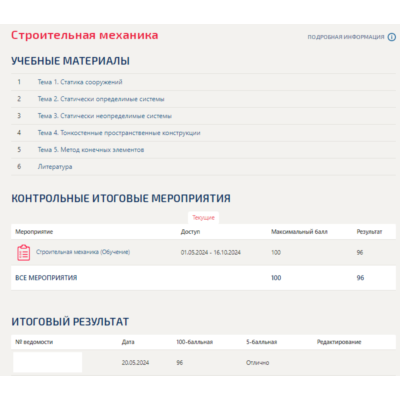Screen dimensions: 400x400
Task: Click the Максимальный балл column header
Action: [299, 232]
